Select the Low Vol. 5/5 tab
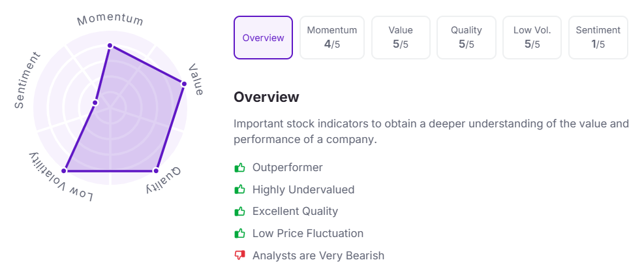The image size is (644, 275). 532,38
